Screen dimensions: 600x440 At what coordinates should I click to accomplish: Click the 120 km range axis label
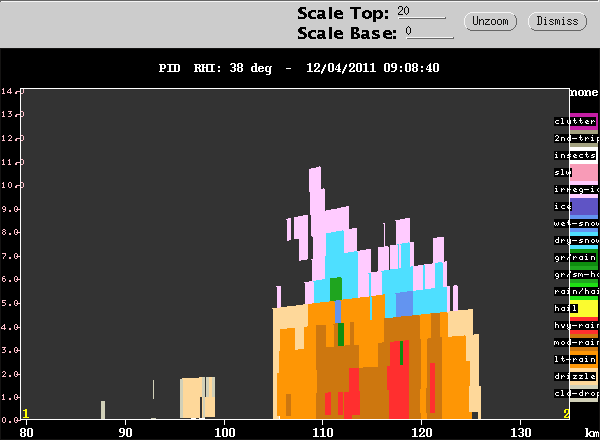point(422,433)
